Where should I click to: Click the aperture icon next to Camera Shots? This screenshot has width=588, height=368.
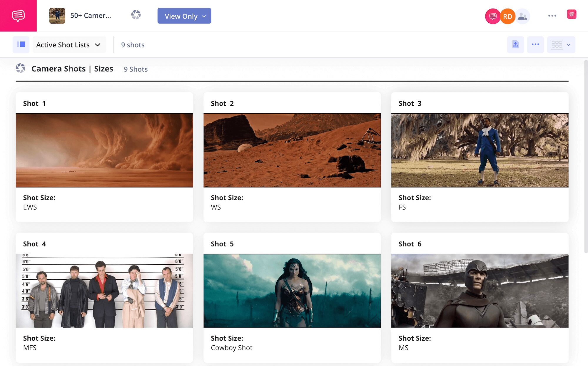tap(21, 68)
